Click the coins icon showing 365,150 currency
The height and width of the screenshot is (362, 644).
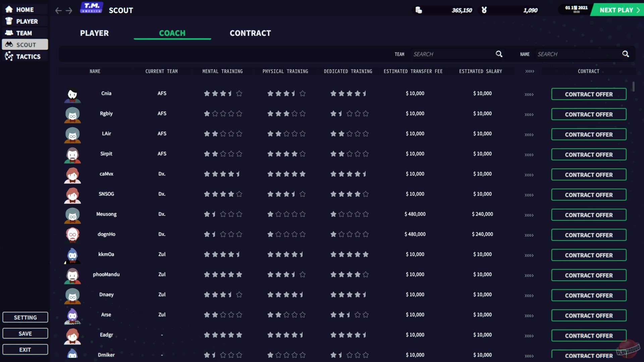pos(419,10)
